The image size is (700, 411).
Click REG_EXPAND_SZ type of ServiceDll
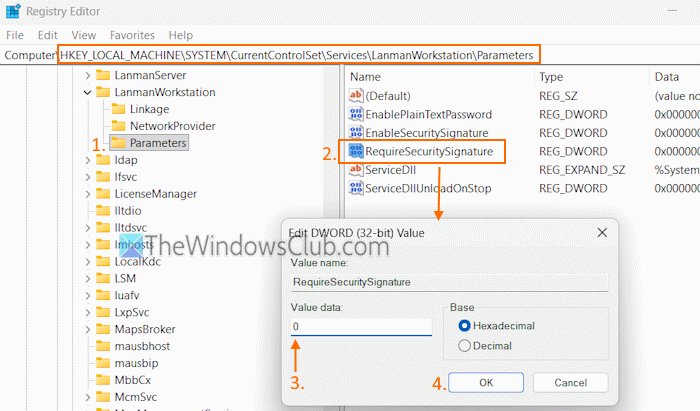582,170
